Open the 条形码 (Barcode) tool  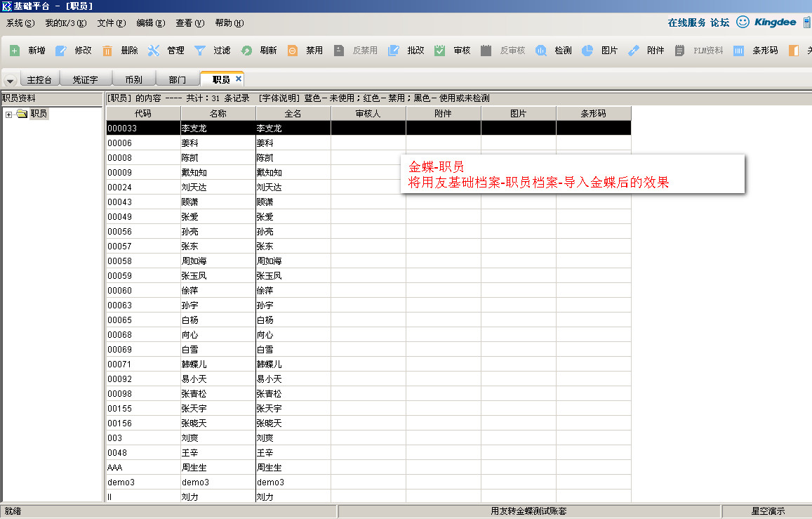pos(738,51)
